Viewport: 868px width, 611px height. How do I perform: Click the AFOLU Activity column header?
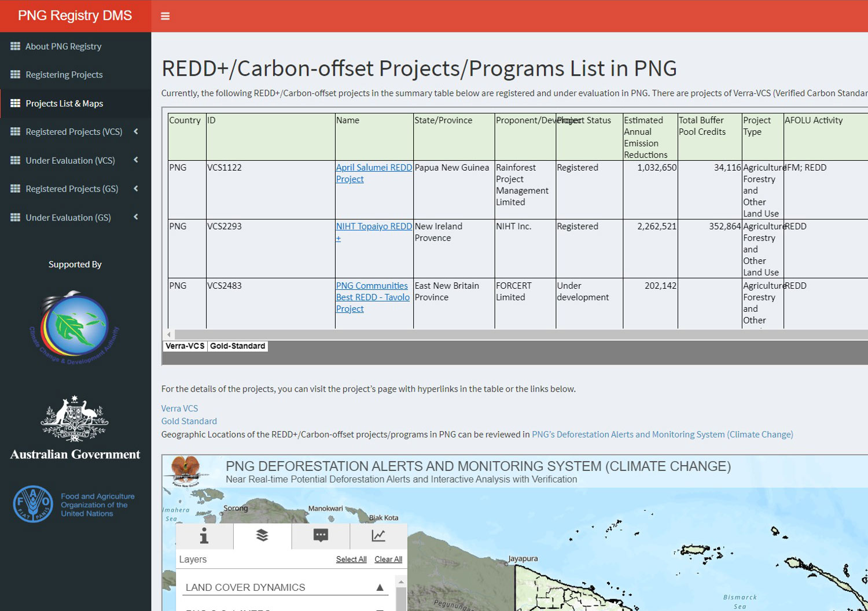point(826,137)
